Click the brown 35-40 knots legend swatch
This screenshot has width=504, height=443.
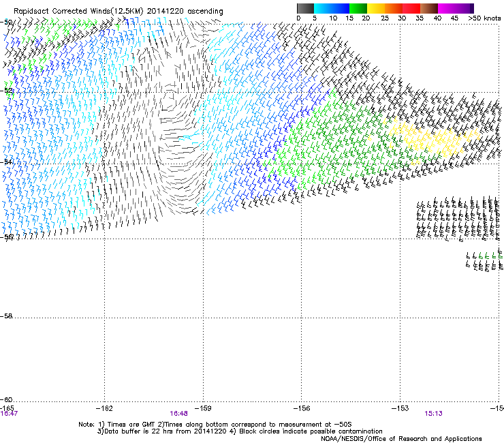[429, 8]
